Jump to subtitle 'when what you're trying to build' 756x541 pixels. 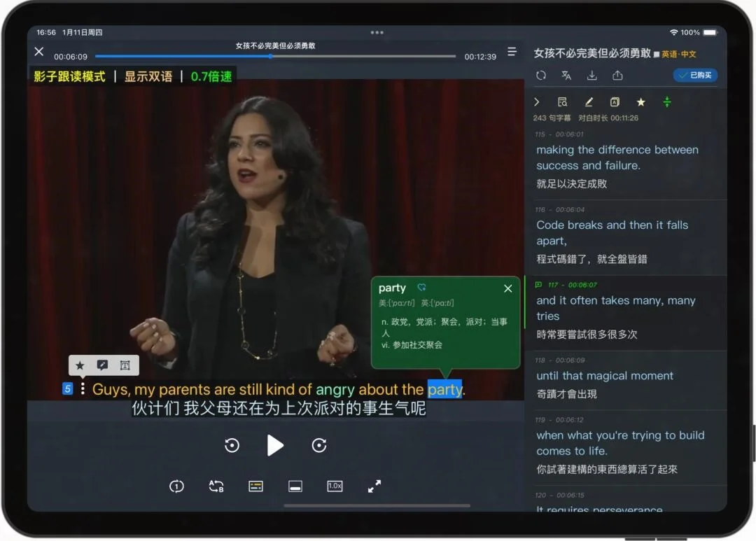click(626, 447)
